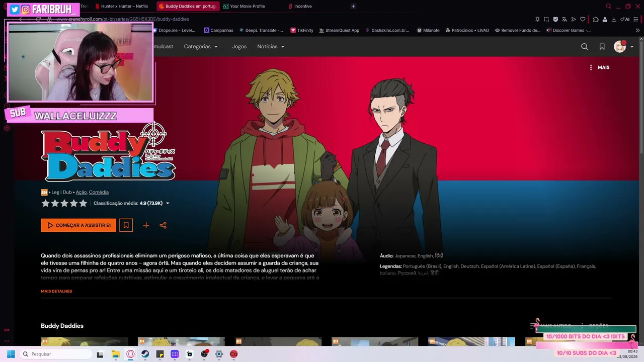The width and height of the screenshot is (644, 362).
Task: Click the COMEÇAR A ASSISTIR E1 button
Action: coord(78,225)
